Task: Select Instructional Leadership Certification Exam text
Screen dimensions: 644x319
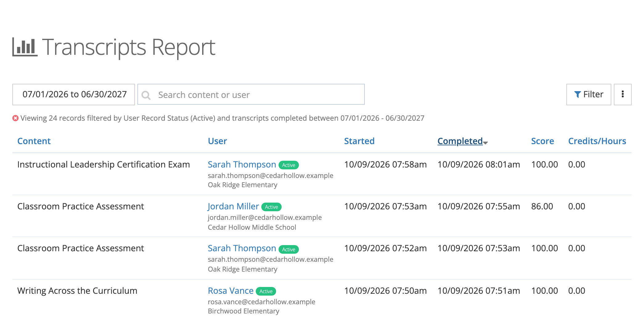Action: coord(104,164)
